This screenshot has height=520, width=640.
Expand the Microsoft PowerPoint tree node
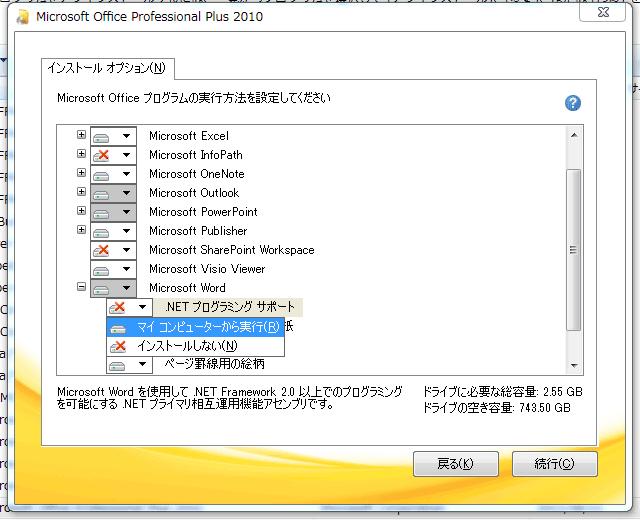81,211
